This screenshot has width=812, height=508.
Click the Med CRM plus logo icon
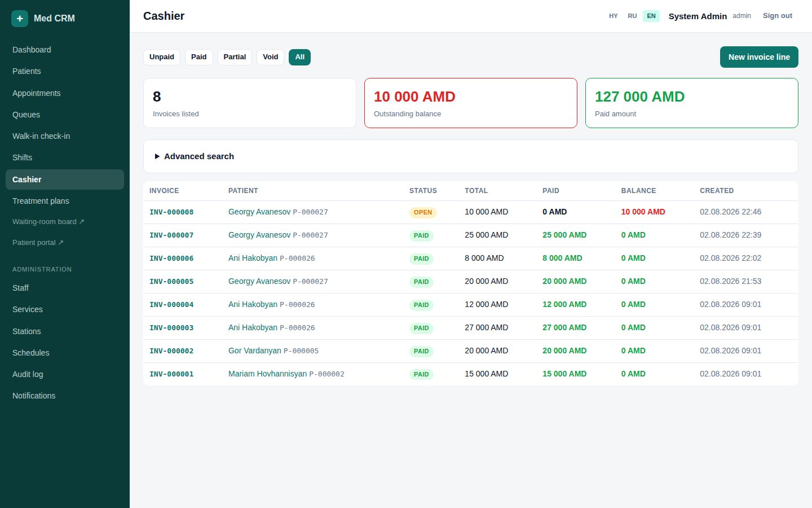click(20, 18)
